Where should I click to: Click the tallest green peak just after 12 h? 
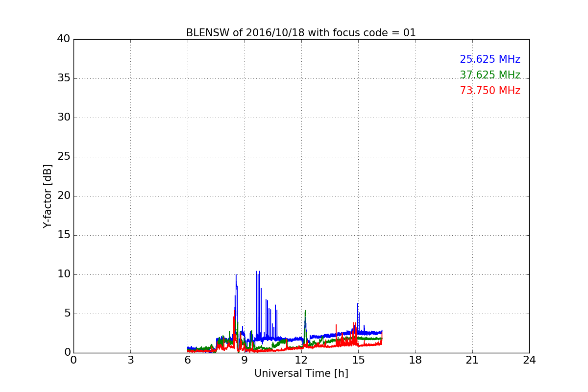tap(305, 311)
